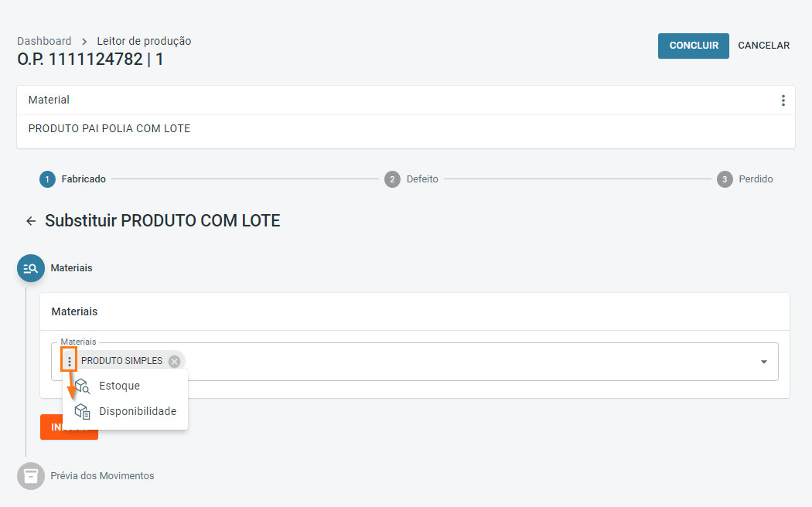
Task: Click the Materiais step search icon
Action: pos(31,268)
